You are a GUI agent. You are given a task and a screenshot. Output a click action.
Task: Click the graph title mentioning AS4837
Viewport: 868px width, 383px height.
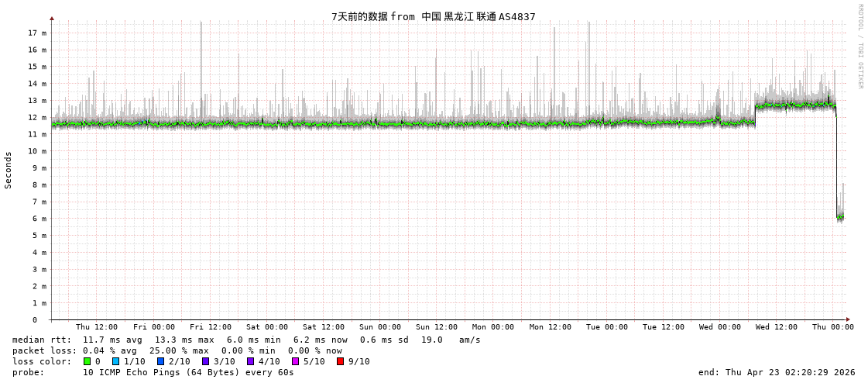433,16
